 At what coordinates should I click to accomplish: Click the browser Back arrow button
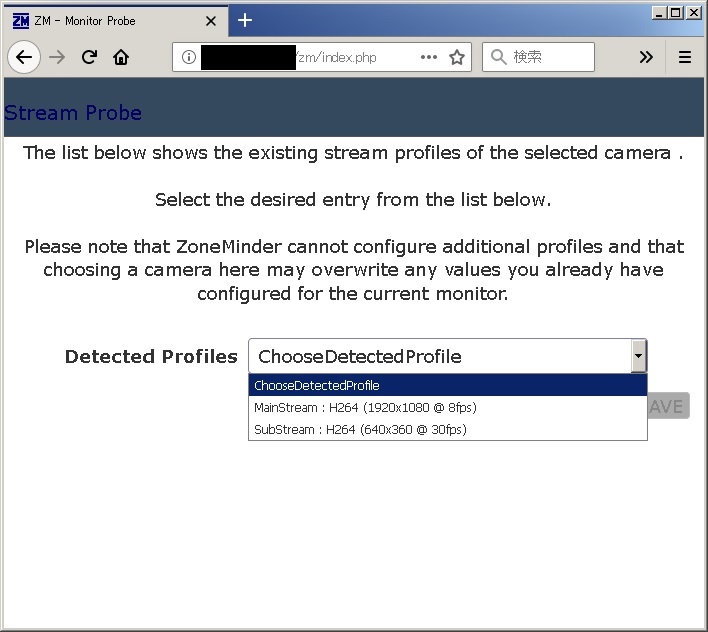point(24,57)
